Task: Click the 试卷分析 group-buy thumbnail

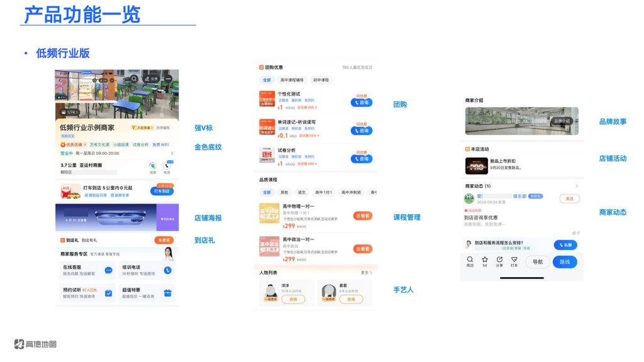Action: click(267, 155)
